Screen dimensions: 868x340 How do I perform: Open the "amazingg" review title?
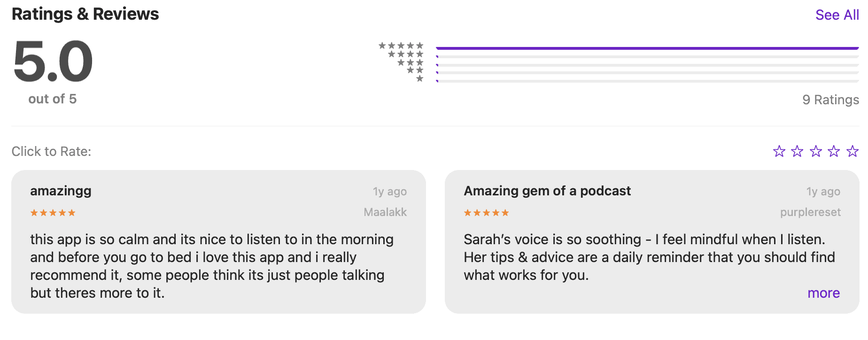point(61,191)
